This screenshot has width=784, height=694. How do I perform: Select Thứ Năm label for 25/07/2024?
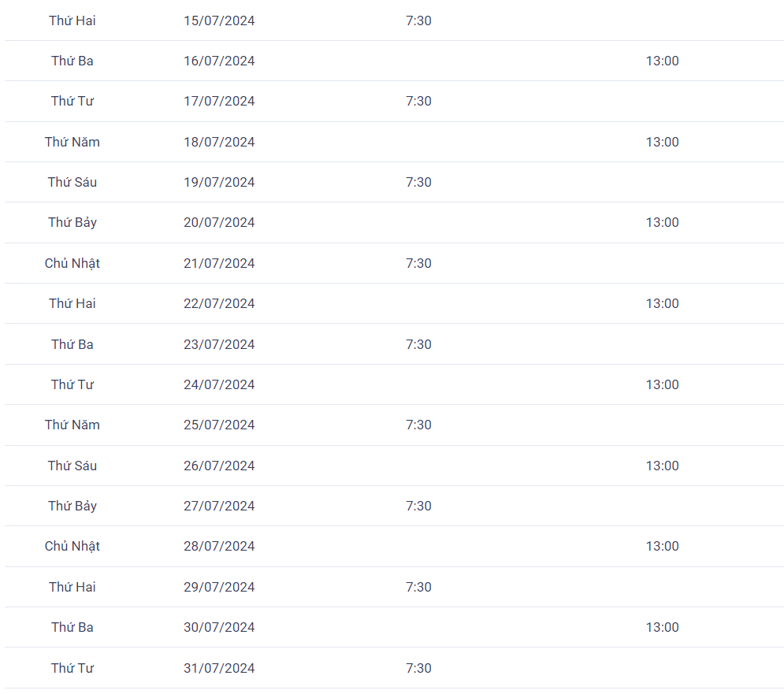click(72, 425)
